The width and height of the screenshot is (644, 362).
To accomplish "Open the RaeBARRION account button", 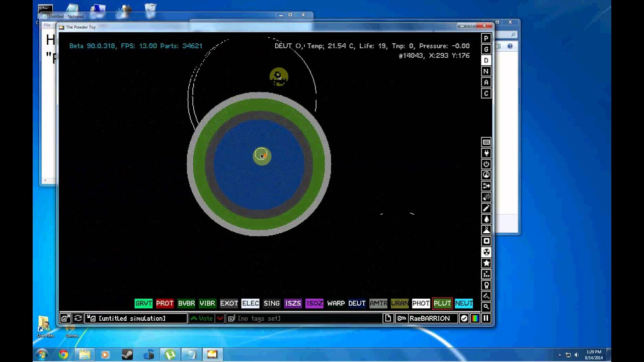I will coord(427,318).
